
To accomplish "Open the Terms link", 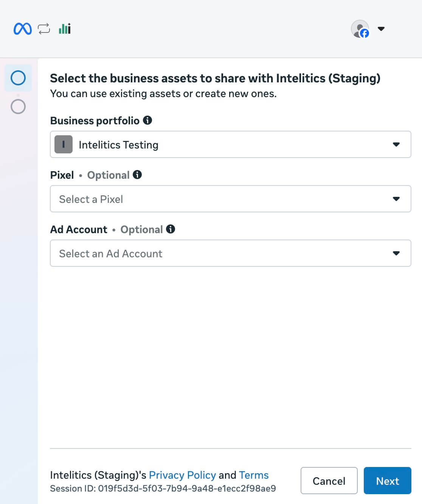I will coord(254,475).
